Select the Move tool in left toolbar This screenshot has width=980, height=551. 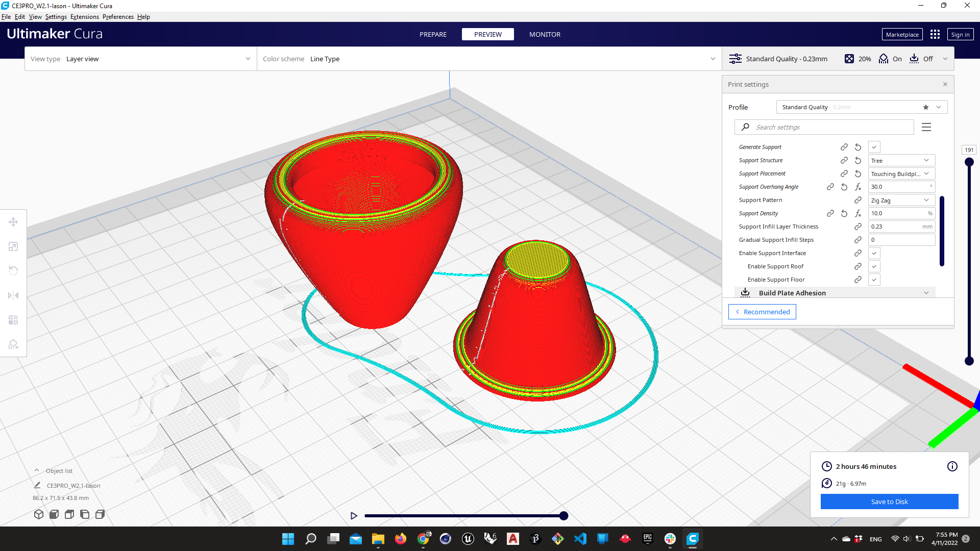13,222
